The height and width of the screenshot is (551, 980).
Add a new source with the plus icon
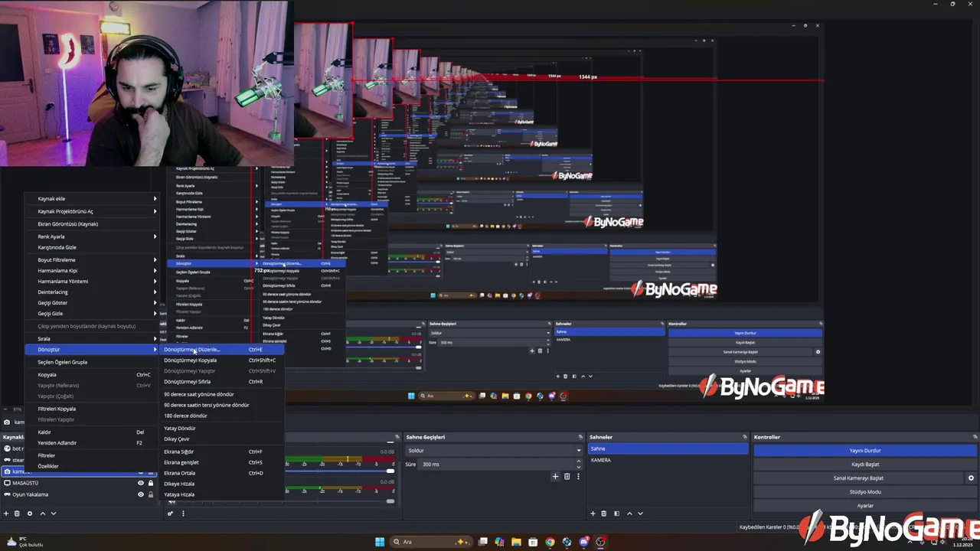(6, 514)
